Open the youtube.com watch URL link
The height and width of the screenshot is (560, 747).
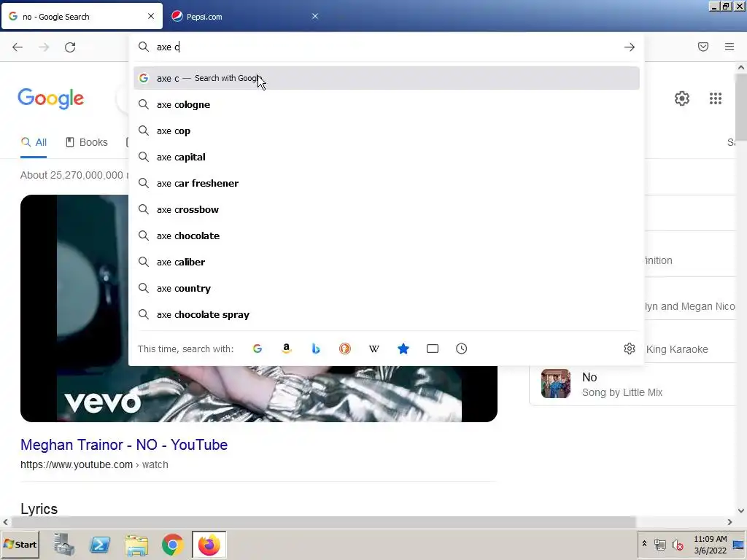coord(94,464)
